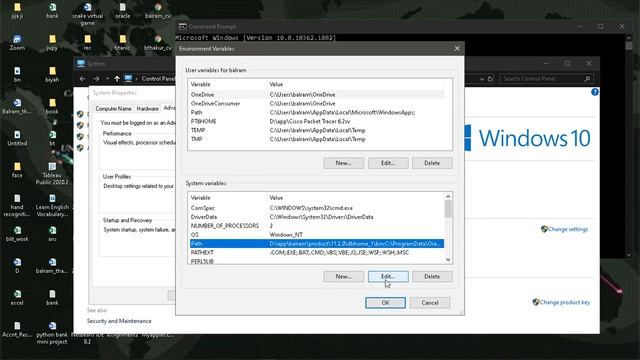
Task: Go forward in the System window
Action: pos(96,78)
